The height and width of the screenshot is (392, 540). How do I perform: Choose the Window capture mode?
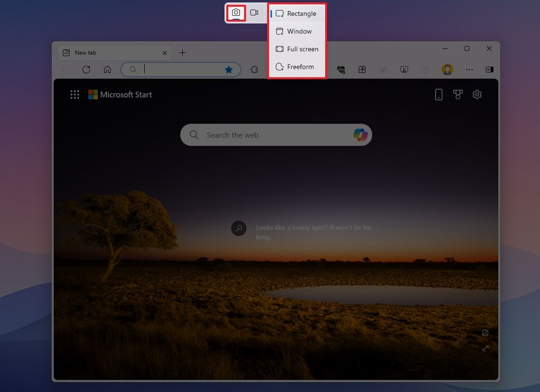point(296,31)
